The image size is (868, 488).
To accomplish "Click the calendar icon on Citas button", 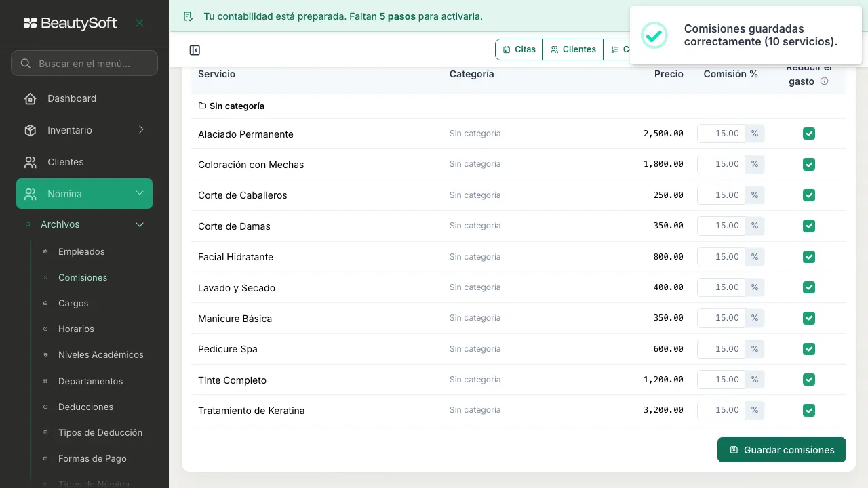I will [x=507, y=49].
